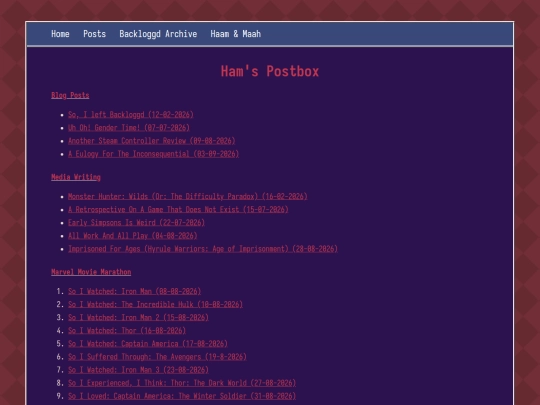Open 'So I Watched: The Incredible Hulk'
Image resolution: width=540 pixels, height=405 pixels.
click(155, 304)
